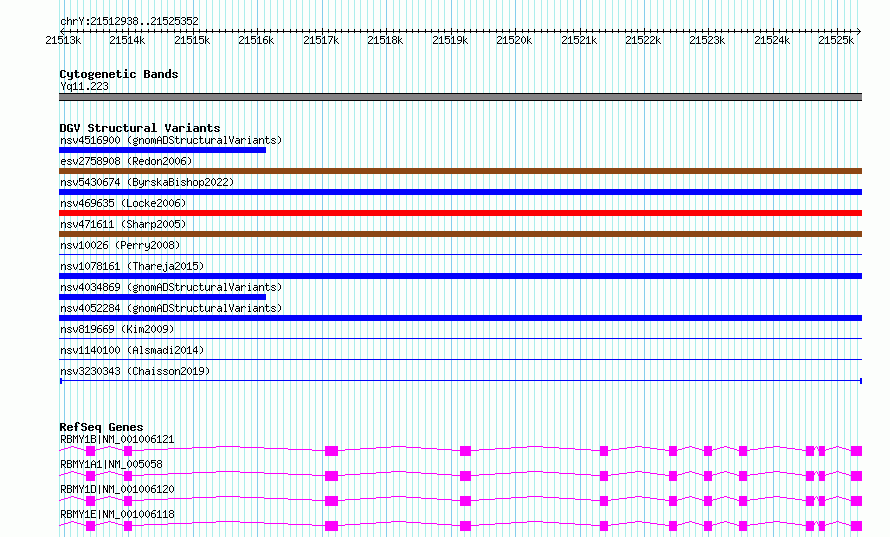Viewport: 890px width, 537px height.
Task: Click the 21513k ruler label
Action: 63,40
